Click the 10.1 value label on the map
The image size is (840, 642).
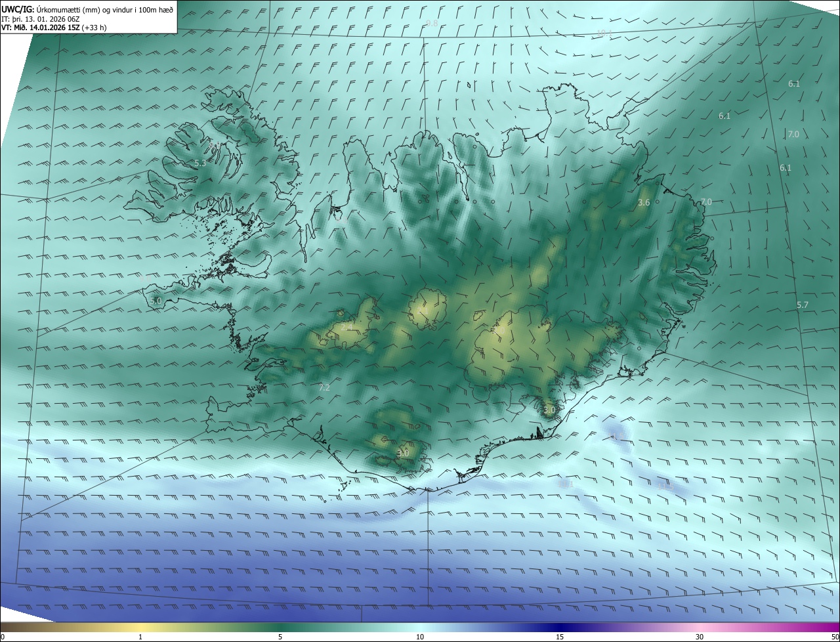click(604, 33)
